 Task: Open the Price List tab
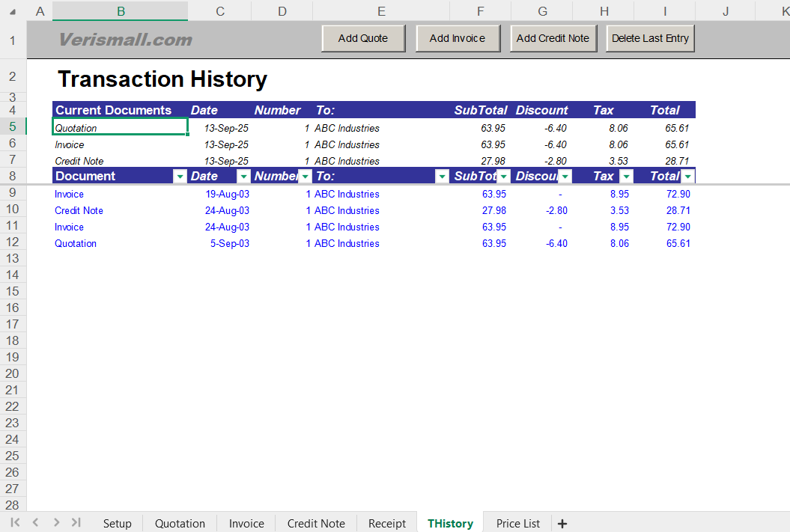click(517, 523)
